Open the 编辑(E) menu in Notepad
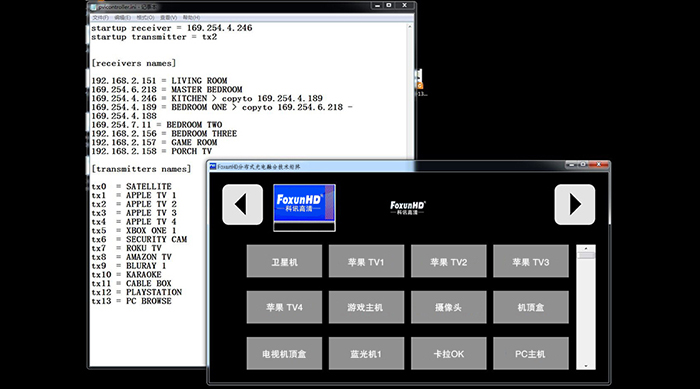The height and width of the screenshot is (389, 700). (122, 17)
